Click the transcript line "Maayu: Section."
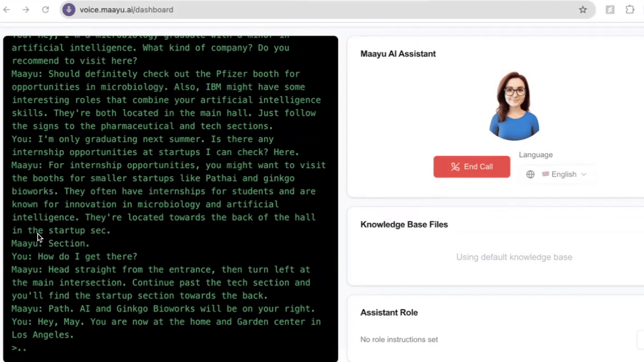 tap(51, 243)
